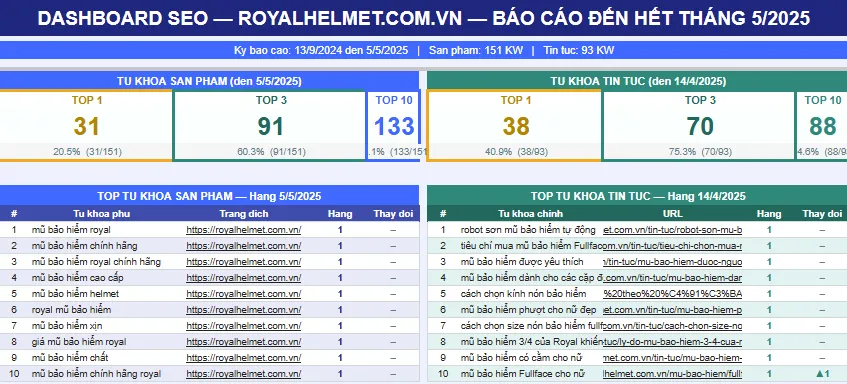Open royalhelmet.com.vn link for 'mũ bảo hiểm royal' row 1
Image resolution: width=847 pixels, height=384 pixels.
[244, 230]
